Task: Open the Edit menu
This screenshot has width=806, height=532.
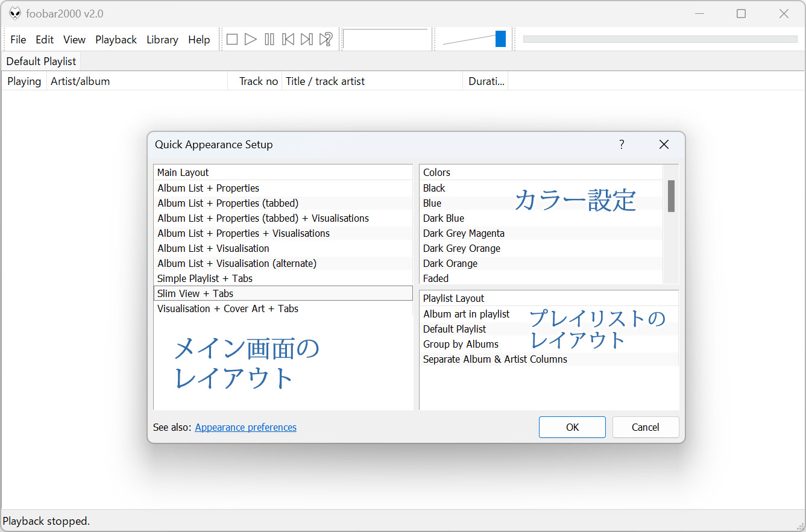Action: point(45,40)
